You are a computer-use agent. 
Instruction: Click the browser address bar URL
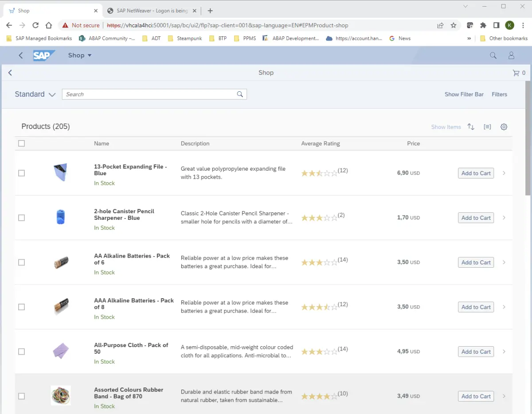[227, 25]
